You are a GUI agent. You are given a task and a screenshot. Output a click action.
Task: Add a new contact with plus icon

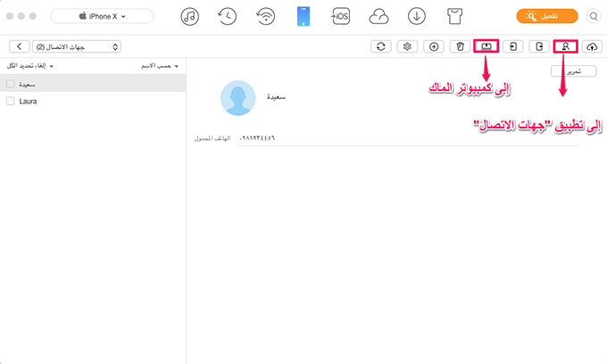coord(434,46)
